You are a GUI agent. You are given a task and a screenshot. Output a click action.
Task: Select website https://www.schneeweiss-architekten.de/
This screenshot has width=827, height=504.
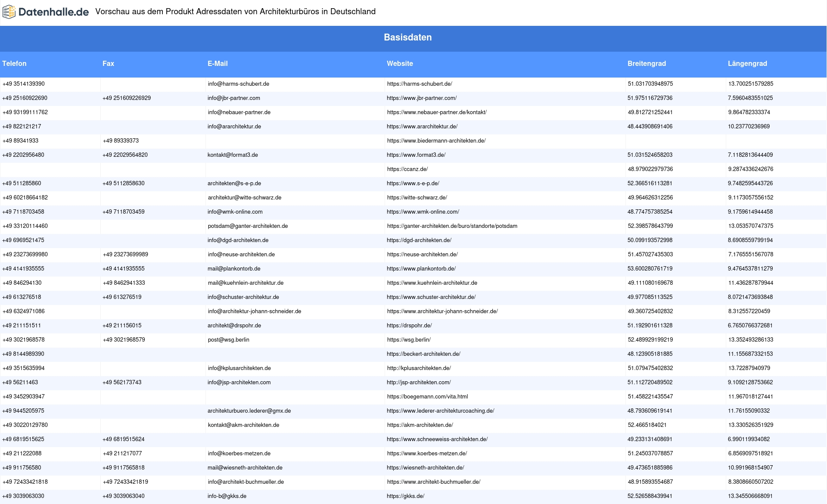point(437,439)
